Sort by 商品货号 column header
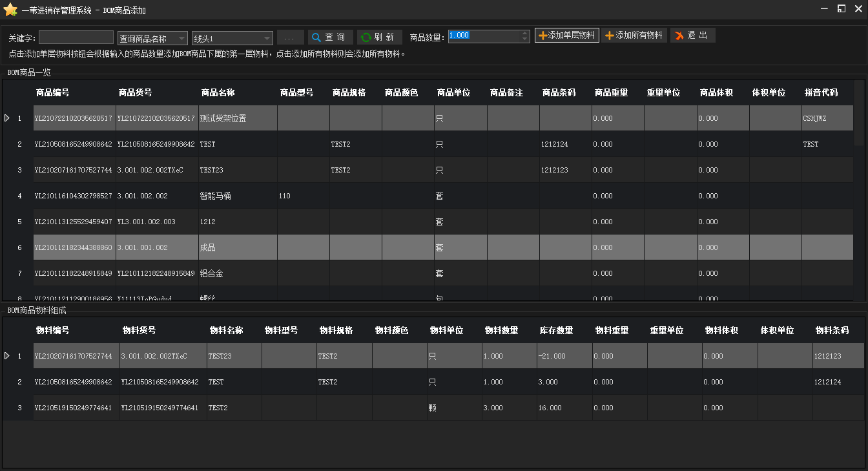868x471 pixels. point(135,92)
